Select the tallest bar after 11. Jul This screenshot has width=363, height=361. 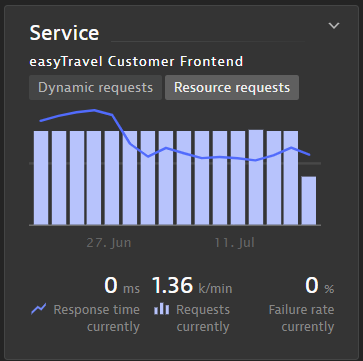(x=256, y=177)
